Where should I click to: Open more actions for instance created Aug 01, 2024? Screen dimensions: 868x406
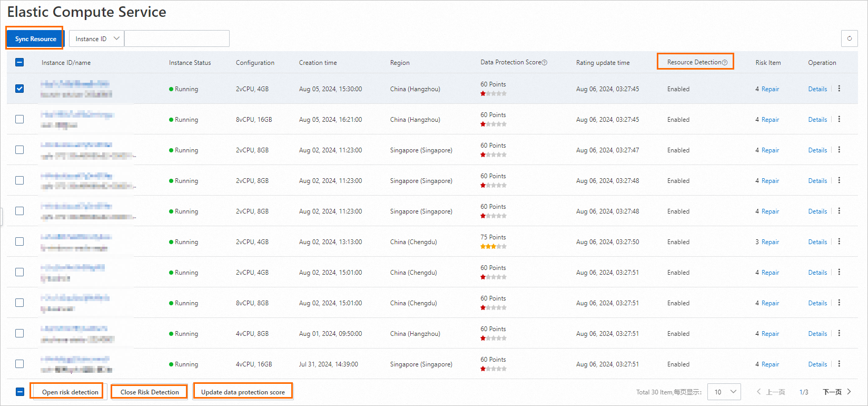(839, 333)
